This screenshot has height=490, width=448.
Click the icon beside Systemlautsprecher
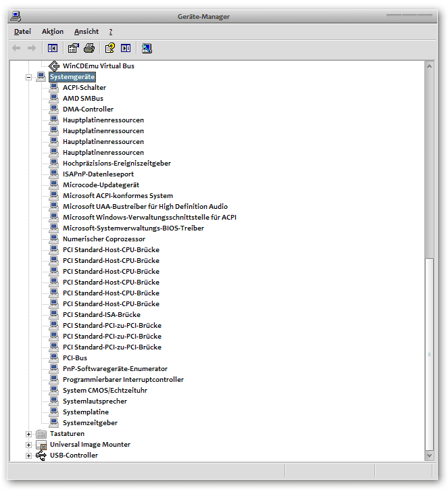coord(54,401)
